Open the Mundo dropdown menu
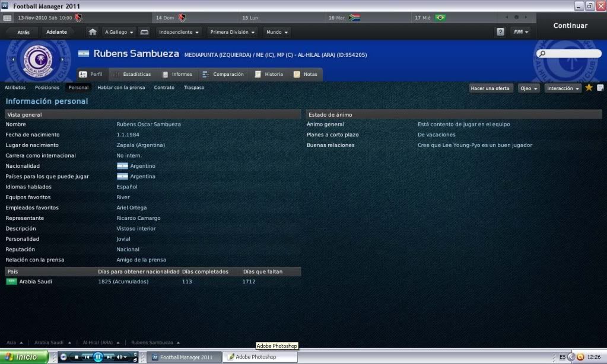The height and width of the screenshot is (364, 607). (277, 32)
